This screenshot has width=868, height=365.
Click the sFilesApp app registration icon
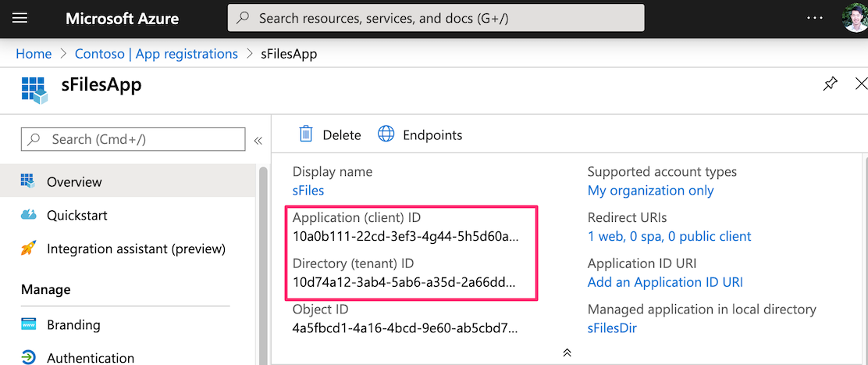point(34,91)
